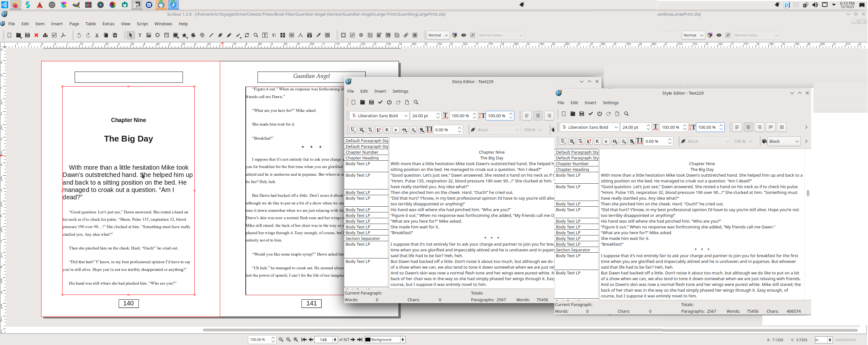Viewport: 868px width, 345px height.
Task: Select the Eye Dropper tool
Action: pos(318,35)
